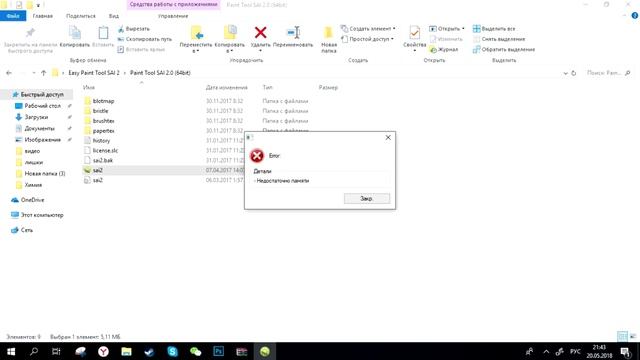
Task: Open the recent locations dropdown arrow
Action: [x=33, y=73]
